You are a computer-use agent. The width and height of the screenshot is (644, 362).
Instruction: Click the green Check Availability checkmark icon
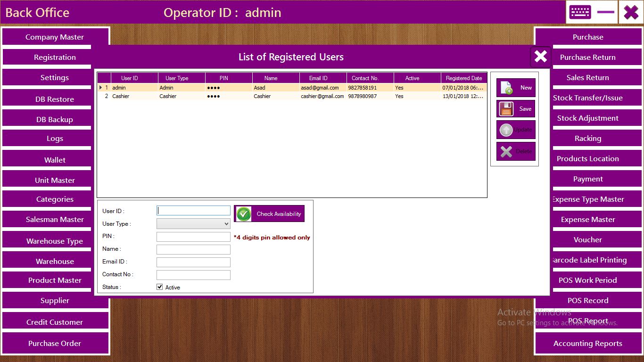click(x=244, y=214)
